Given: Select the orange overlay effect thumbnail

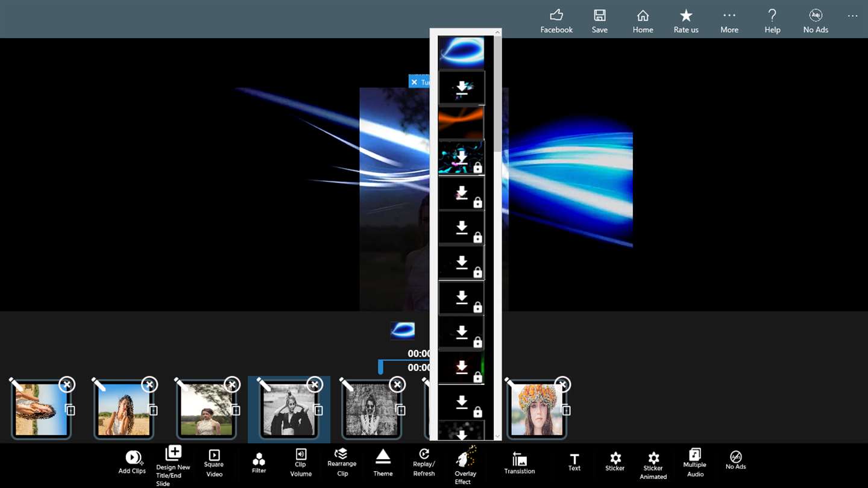Looking at the screenshot, I should tap(461, 123).
